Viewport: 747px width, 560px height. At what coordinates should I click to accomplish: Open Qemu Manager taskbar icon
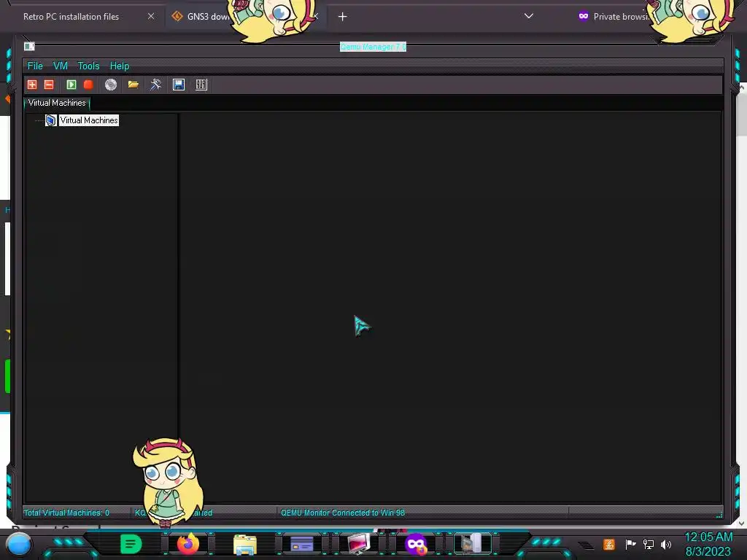coord(472,544)
